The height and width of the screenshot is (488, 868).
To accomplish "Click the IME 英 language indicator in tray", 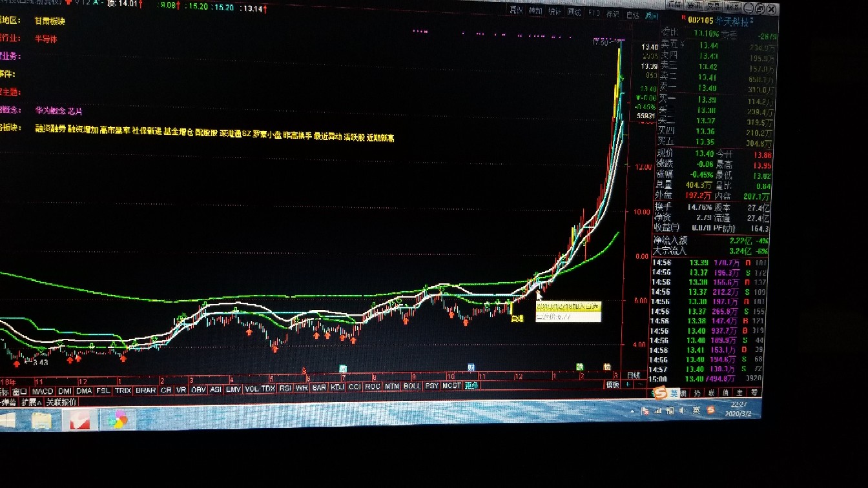I will 697,411.
